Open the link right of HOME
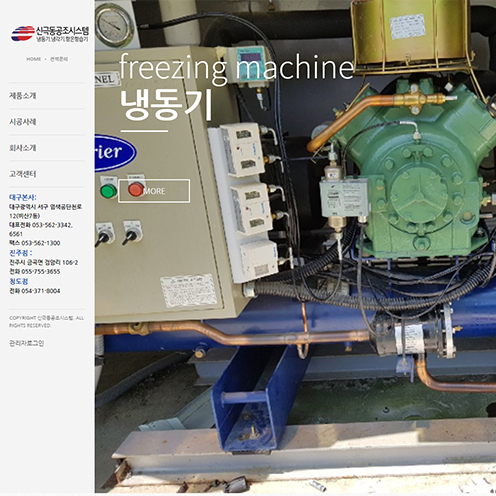This screenshot has width=496, height=496. click(x=59, y=59)
